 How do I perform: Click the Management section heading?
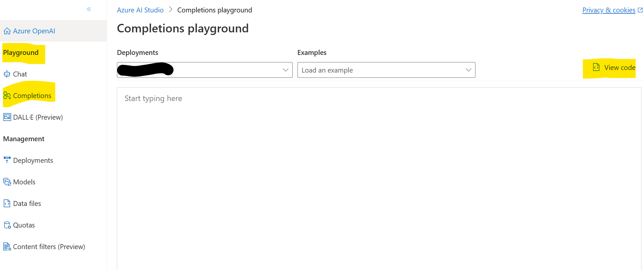tap(24, 139)
